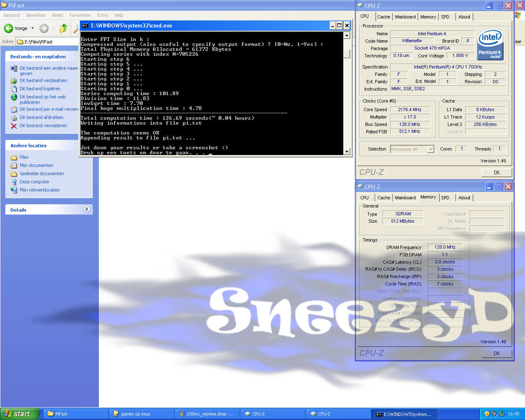Click link 'Dit bestand verwijderen'
The height and width of the screenshot is (420, 525).
point(43,126)
